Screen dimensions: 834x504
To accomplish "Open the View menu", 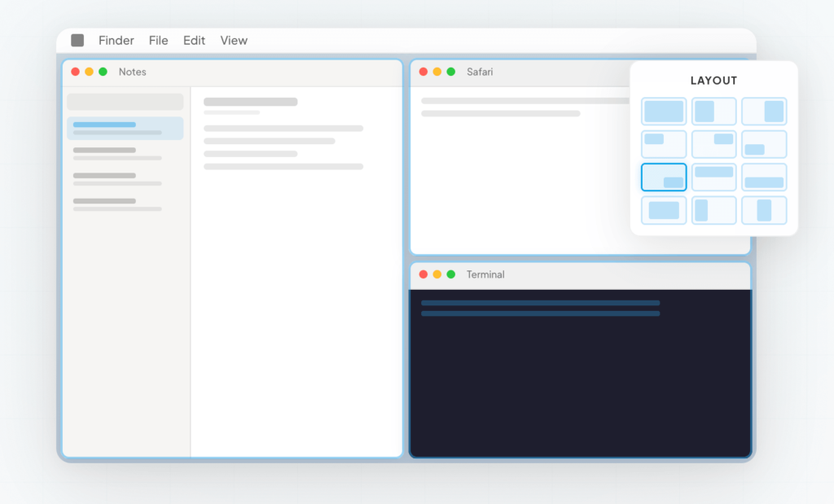I will [234, 41].
